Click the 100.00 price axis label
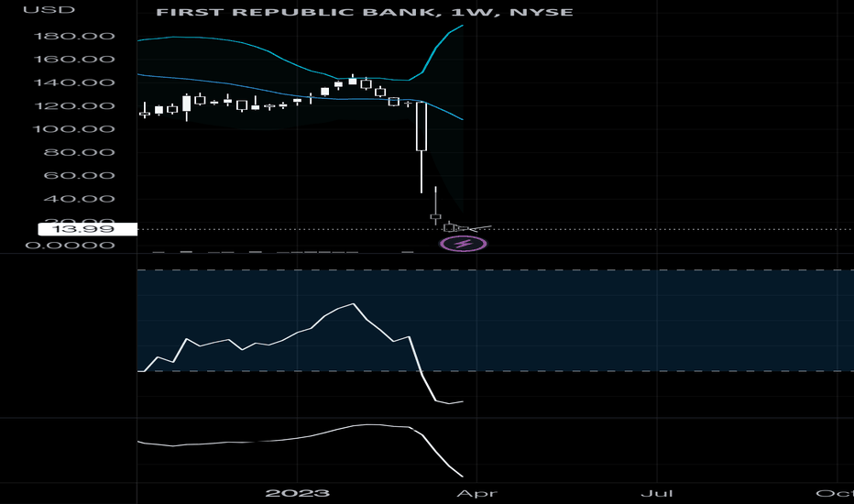The image size is (854, 504). click(x=74, y=129)
